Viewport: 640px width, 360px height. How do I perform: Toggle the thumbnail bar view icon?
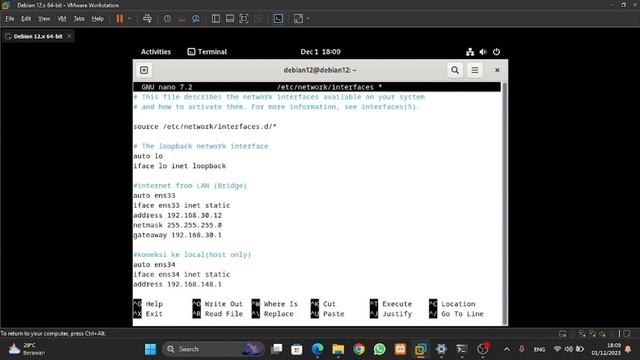point(230,18)
